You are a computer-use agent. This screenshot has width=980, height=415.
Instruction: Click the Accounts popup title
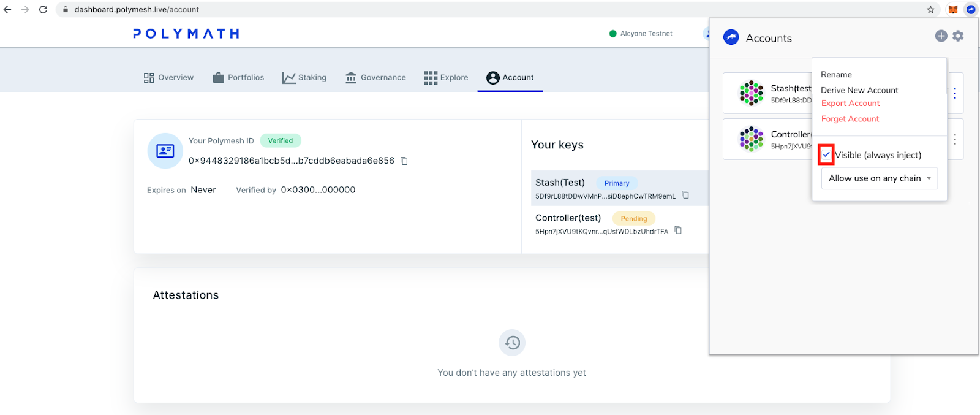(x=769, y=38)
